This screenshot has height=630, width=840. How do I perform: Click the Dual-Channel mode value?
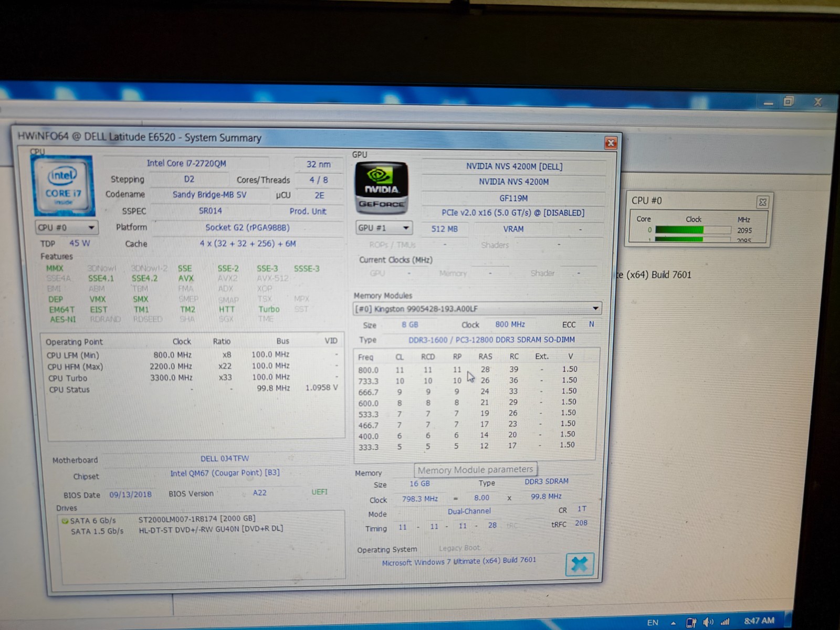tap(469, 511)
